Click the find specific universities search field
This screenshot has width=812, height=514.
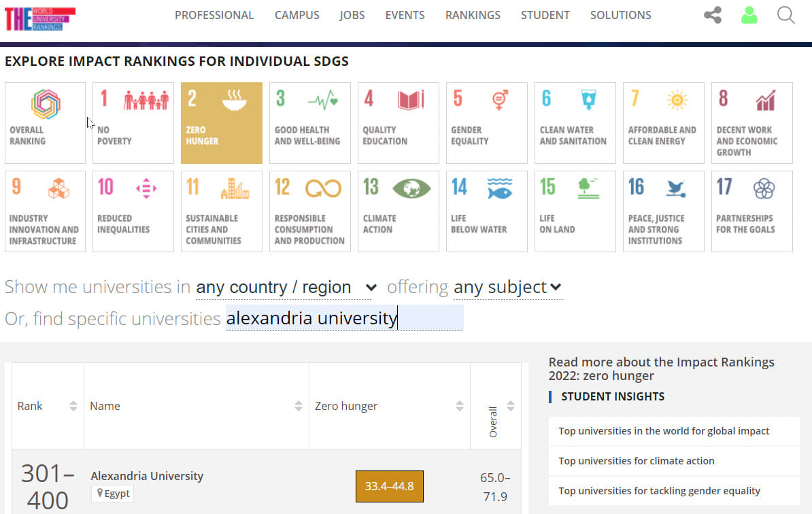click(x=344, y=318)
